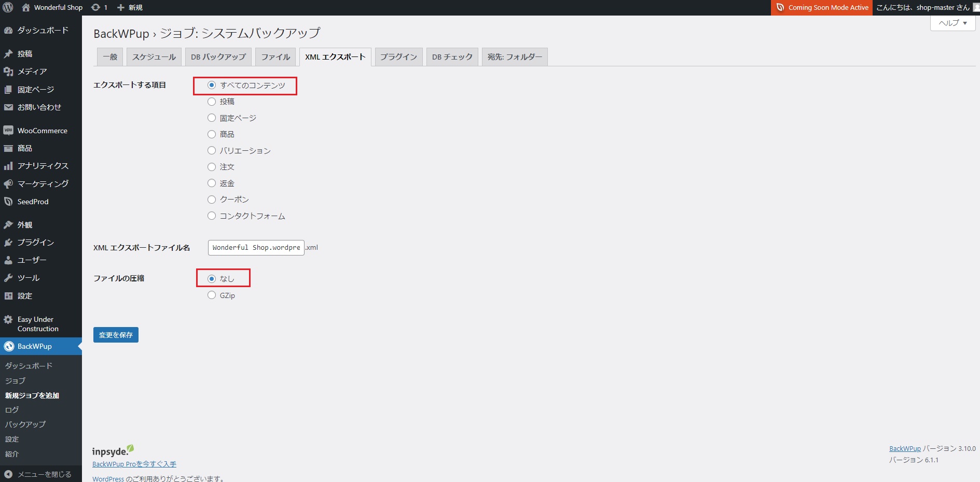Click the XML export file name field
980x482 pixels.
[x=256, y=248]
